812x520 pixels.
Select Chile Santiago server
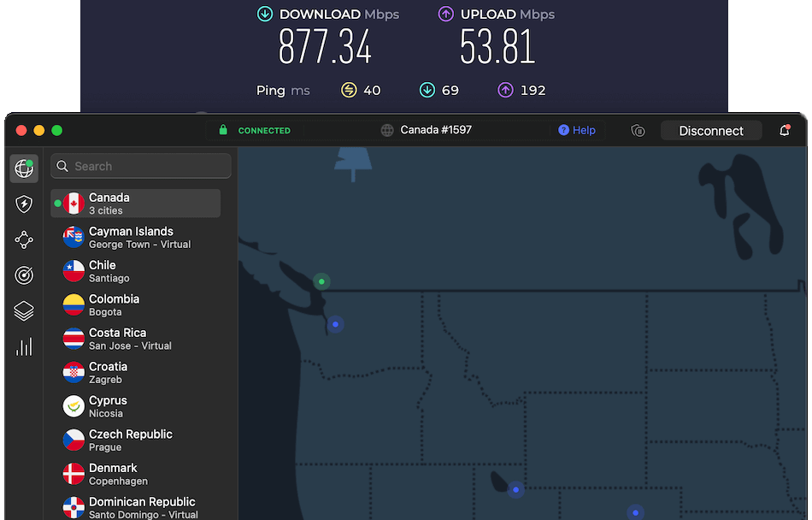pos(136,271)
